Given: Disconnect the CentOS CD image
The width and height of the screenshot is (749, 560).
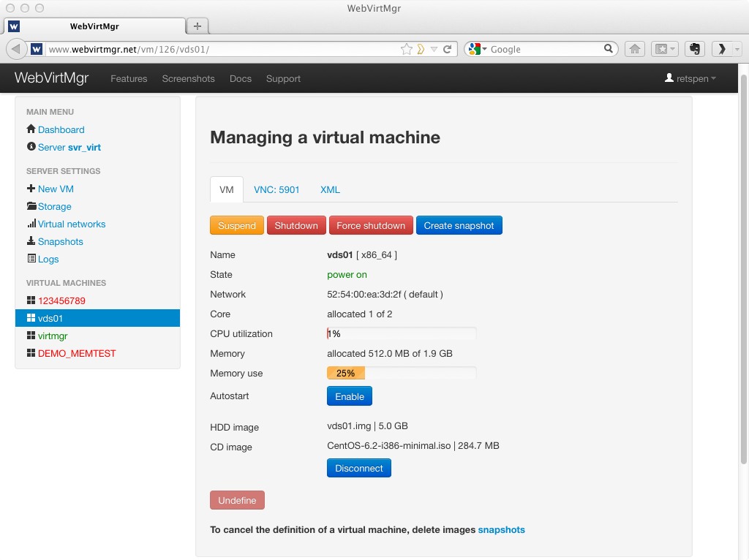Looking at the screenshot, I should tap(358, 468).
